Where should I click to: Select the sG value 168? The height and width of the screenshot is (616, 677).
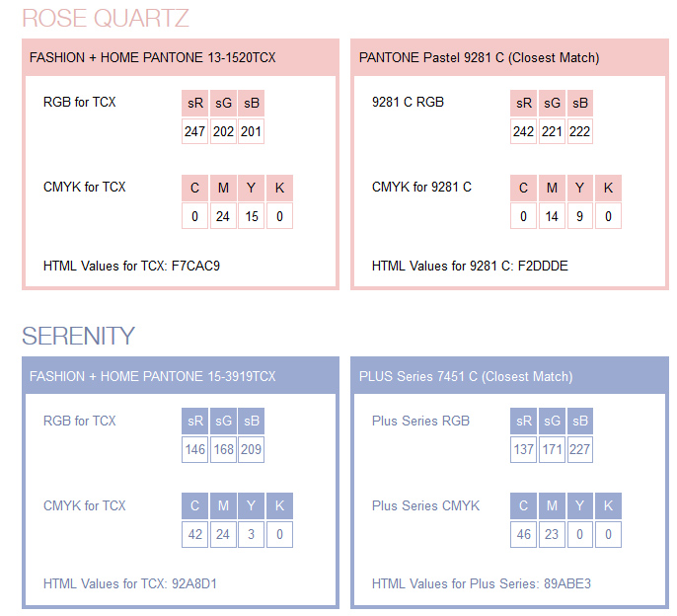223,450
